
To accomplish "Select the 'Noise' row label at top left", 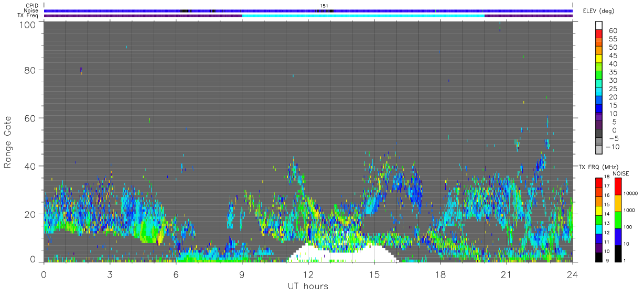I will pyautogui.click(x=31, y=10).
